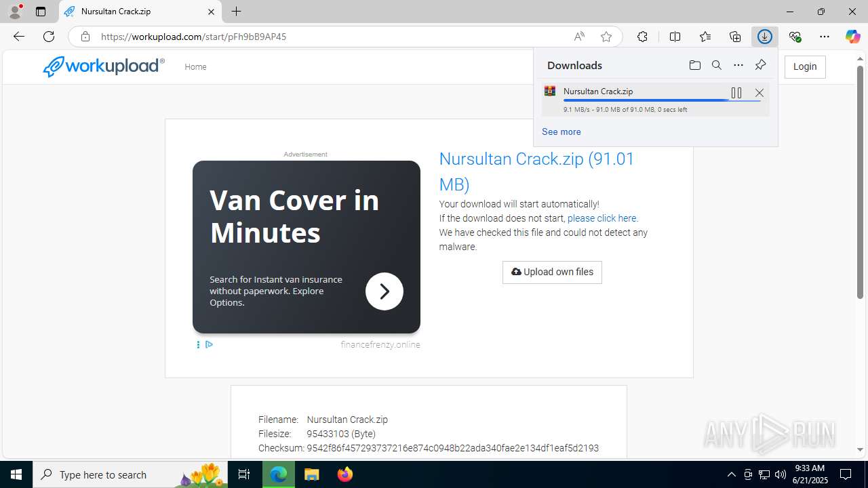Open Collections icon
868x488 pixels.
735,37
